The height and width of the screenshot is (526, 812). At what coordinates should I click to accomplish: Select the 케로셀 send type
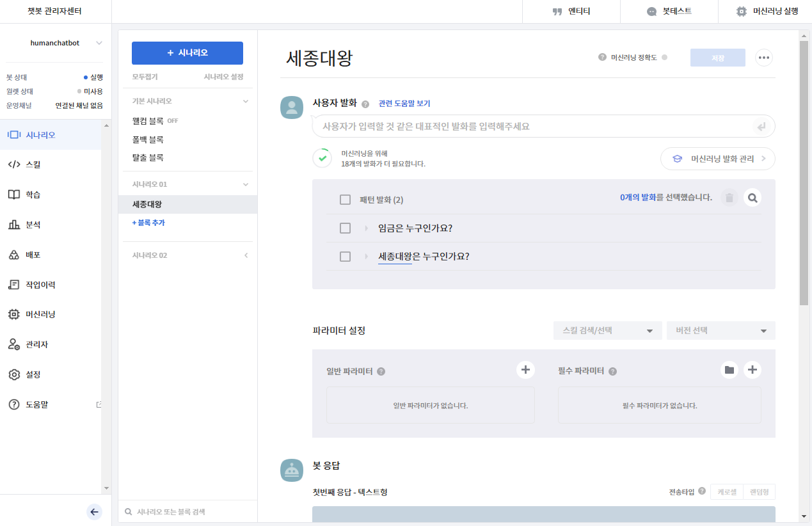click(727, 492)
